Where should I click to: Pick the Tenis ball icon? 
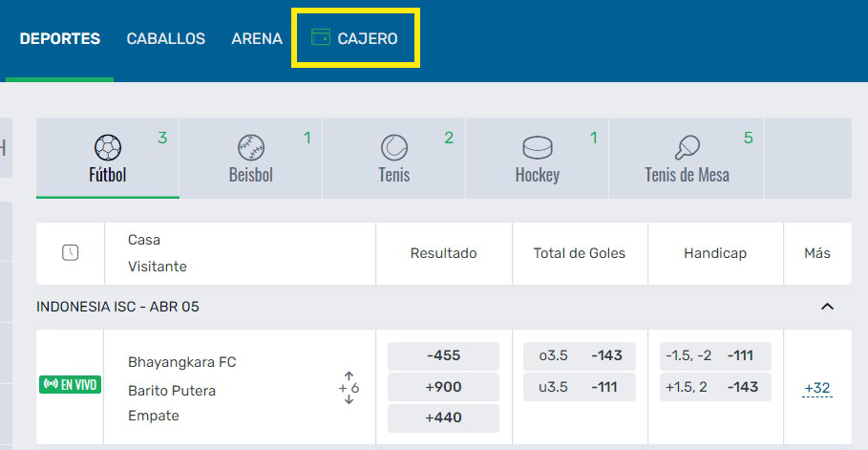click(x=394, y=147)
